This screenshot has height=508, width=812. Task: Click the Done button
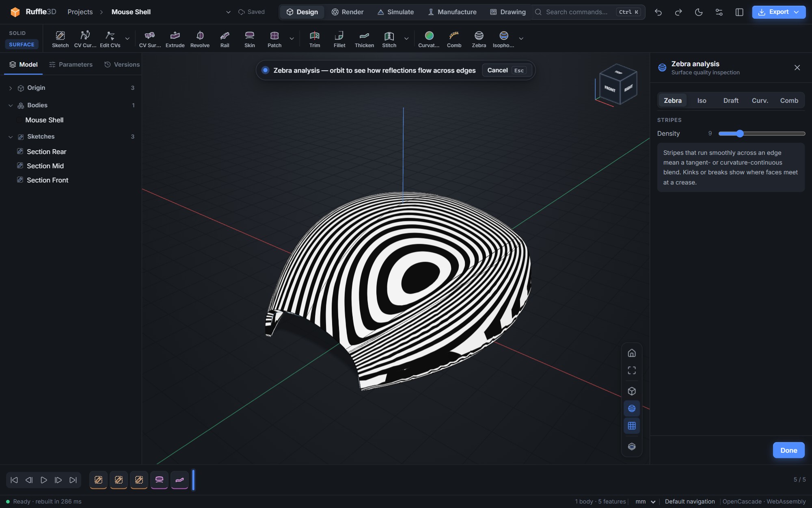point(788,450)
